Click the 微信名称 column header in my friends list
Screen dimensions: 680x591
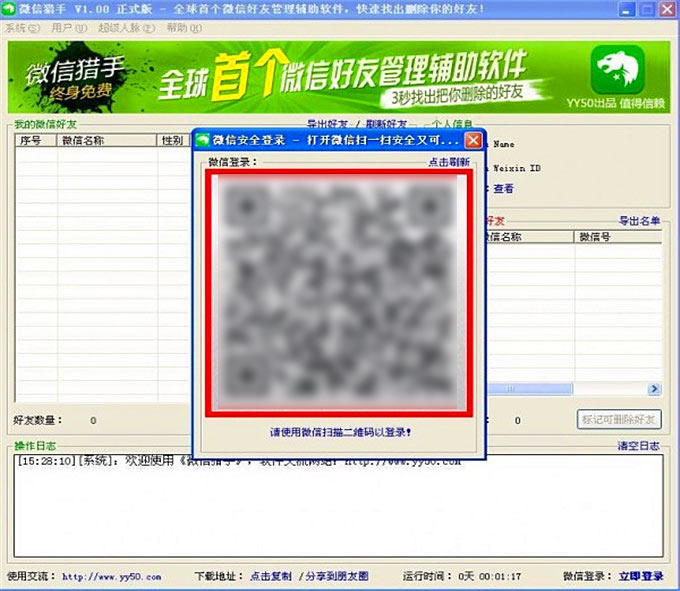pyautogui.click(x=107, y=140)
